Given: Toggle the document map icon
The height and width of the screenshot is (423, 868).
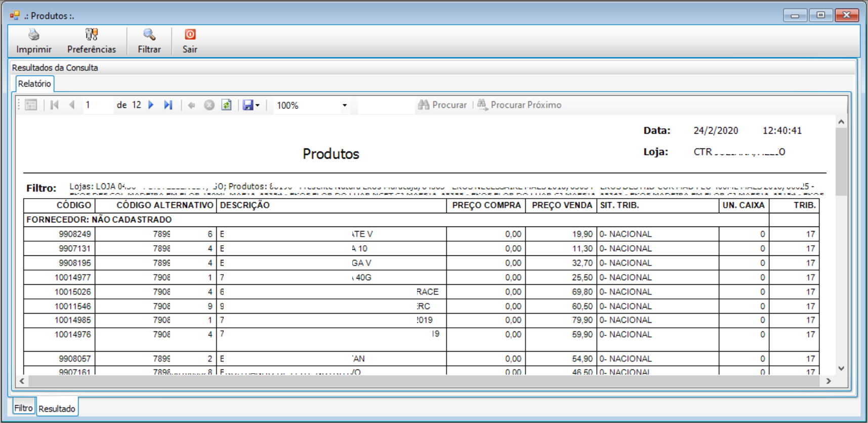Looking at the screenshot, I should (31, 105).
